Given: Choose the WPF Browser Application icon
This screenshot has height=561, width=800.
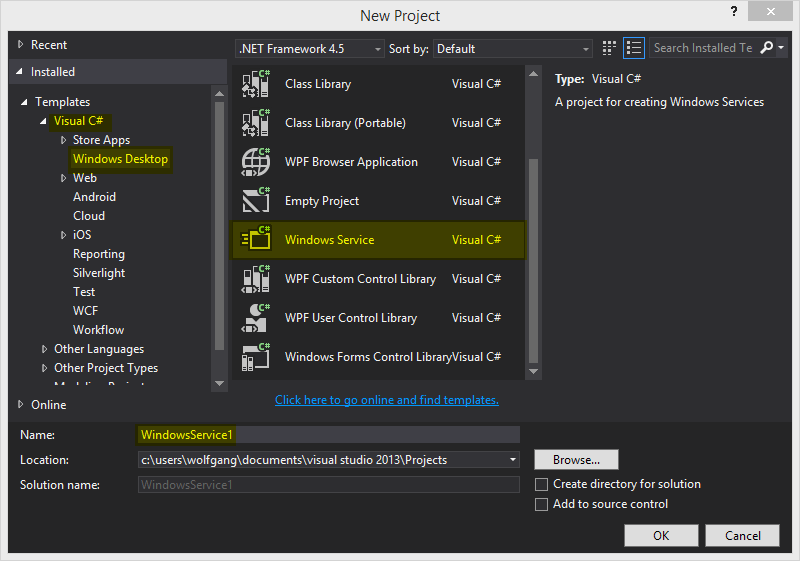Looking at the screenshot, I should (256, 162).
